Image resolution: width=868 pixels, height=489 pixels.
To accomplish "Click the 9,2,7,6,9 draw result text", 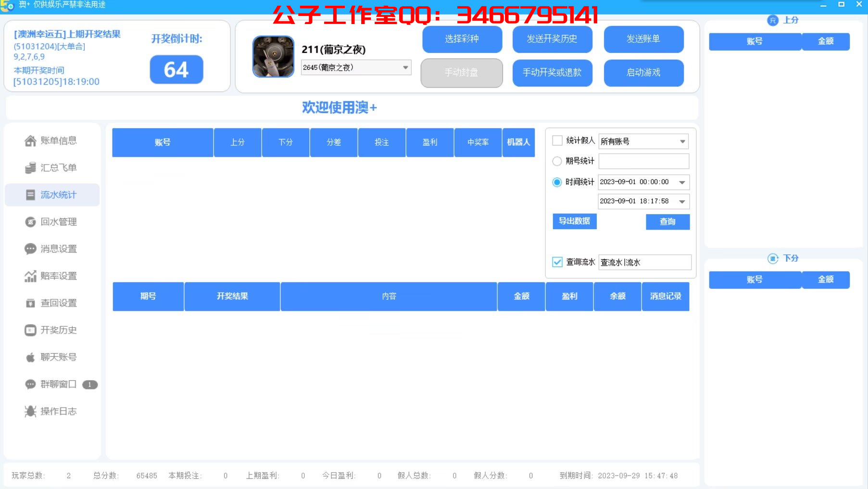I will (x=29, y=57).
